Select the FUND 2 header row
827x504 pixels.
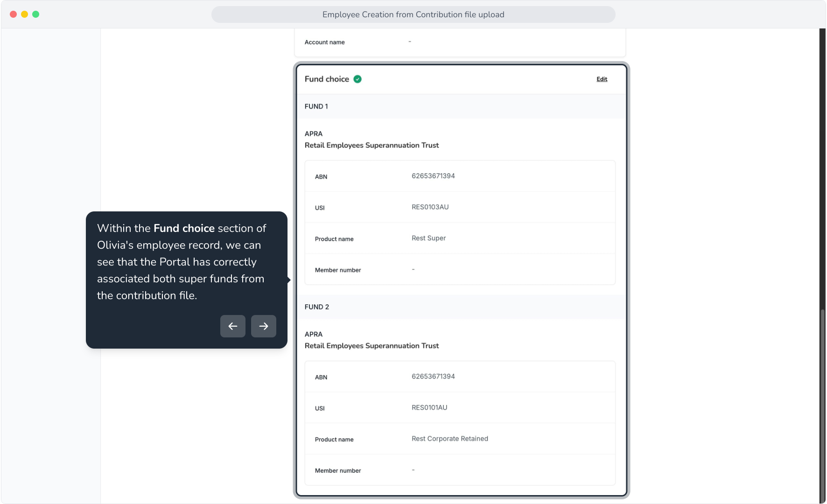coord(461,307)
